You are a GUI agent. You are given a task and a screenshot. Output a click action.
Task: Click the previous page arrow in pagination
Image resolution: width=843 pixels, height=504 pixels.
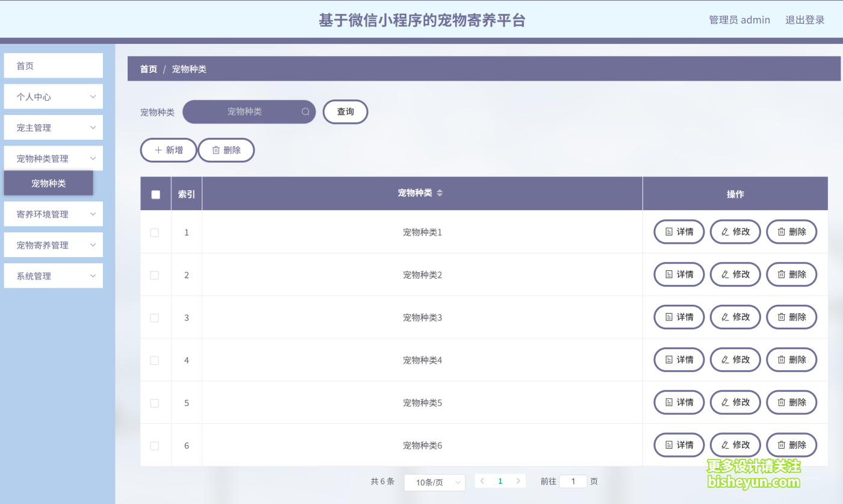[482, 481]
